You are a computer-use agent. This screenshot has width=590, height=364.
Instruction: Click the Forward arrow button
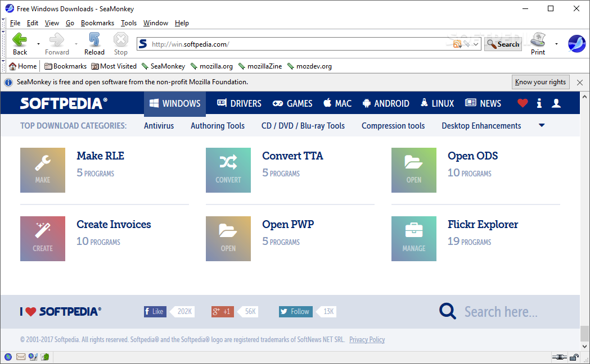tap(57, 44)
